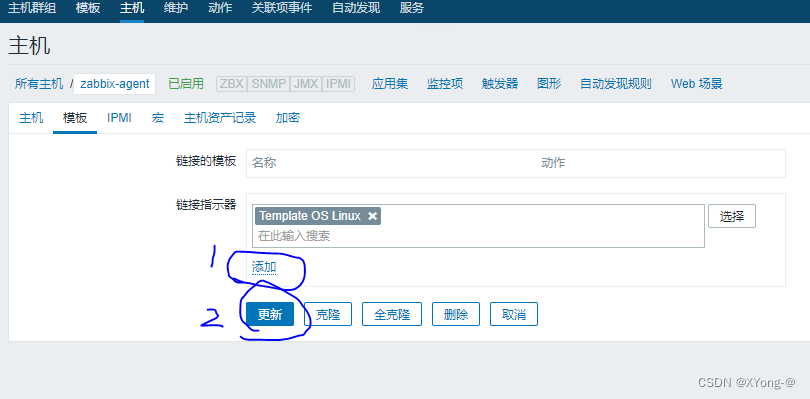
Task: Click the 删除 button
Action: point(456,314)
